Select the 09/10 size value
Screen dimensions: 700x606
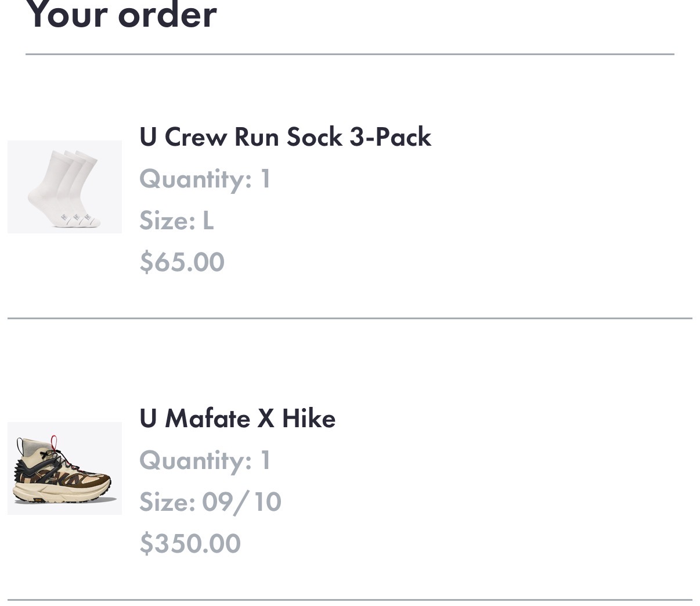(x=241, y=502)
